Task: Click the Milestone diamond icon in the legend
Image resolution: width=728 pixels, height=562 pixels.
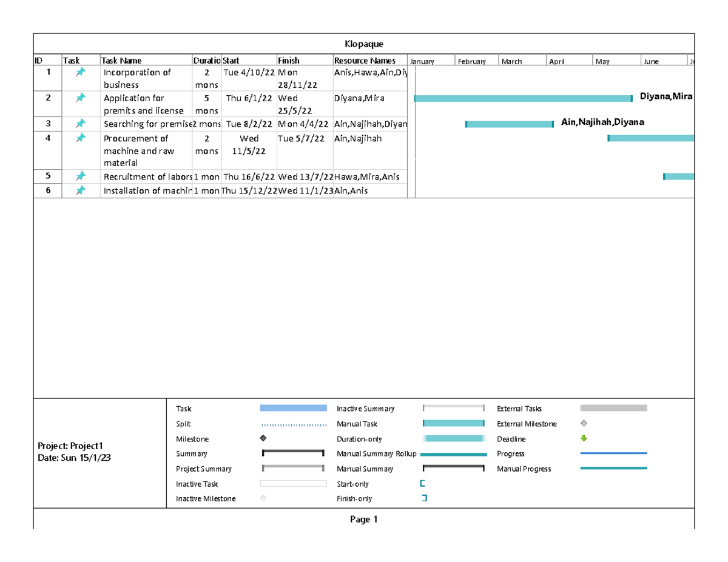Action: tap(263, 439)
